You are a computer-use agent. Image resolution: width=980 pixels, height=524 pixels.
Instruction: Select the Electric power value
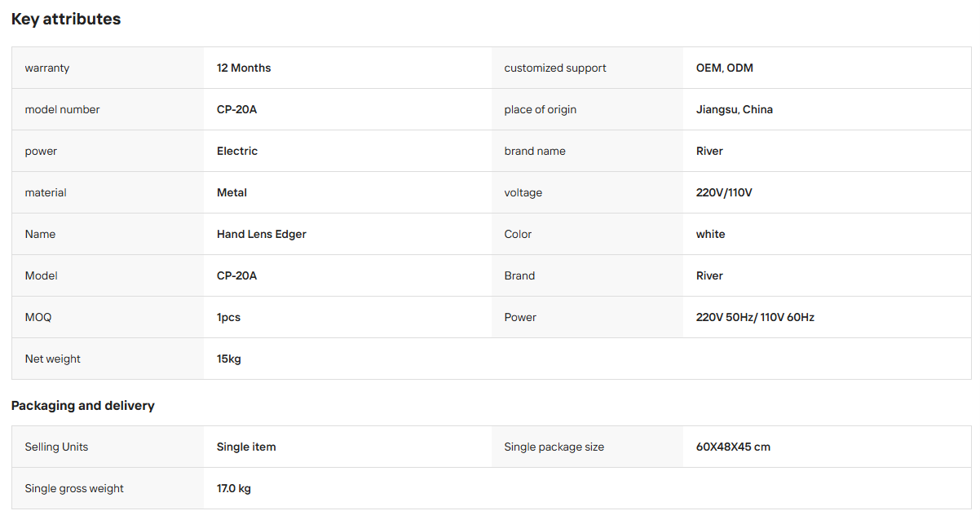tap(237, 151)
